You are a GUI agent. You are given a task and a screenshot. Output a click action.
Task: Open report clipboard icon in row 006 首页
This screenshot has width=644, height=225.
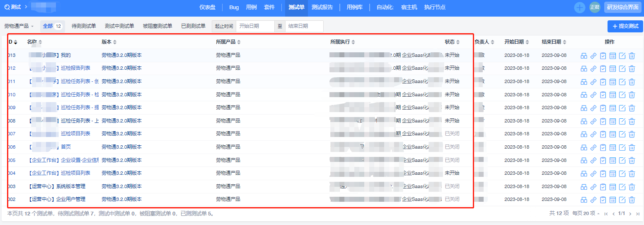click(x=603, y=147)
